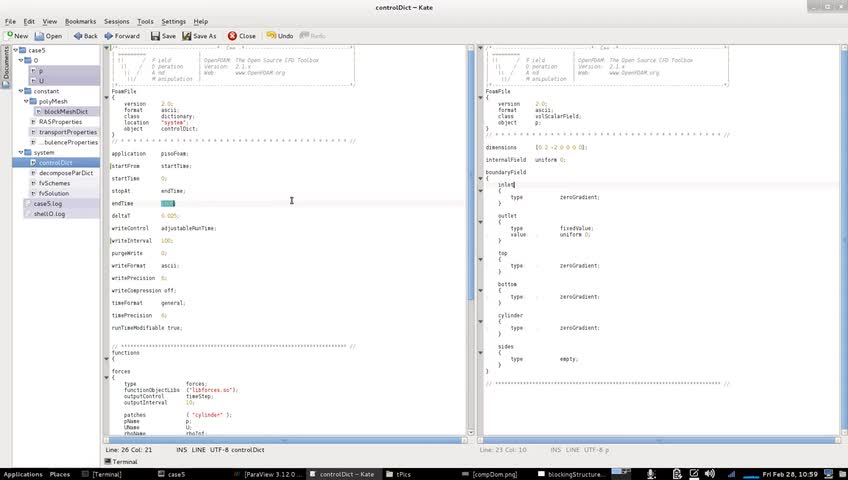Toggle the Terminal panel at the bottom

[x=120, y=462]
